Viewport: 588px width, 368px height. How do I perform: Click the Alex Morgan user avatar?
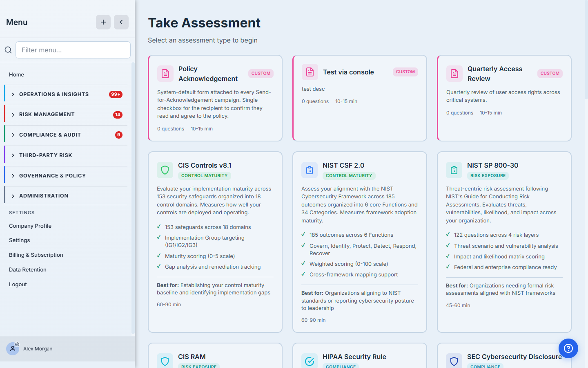click(x=13, y=349)
